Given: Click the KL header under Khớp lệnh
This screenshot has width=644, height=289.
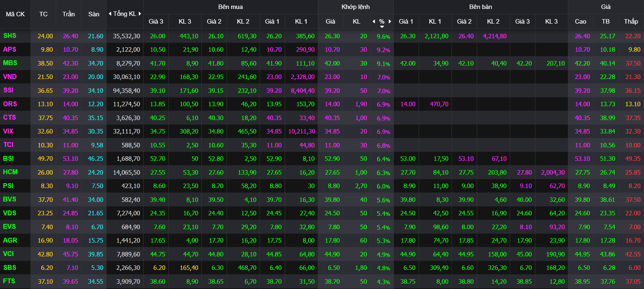Looking at the screenshot, I should tap(356, 22).
